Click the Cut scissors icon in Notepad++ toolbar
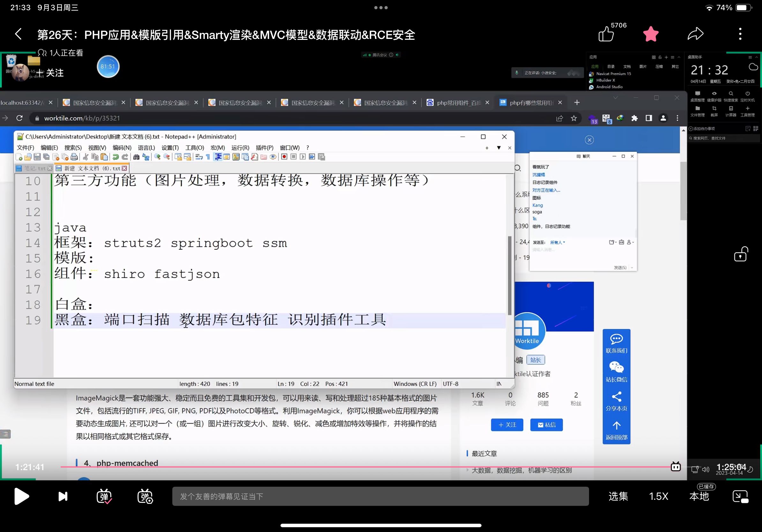 click(86, 157)
